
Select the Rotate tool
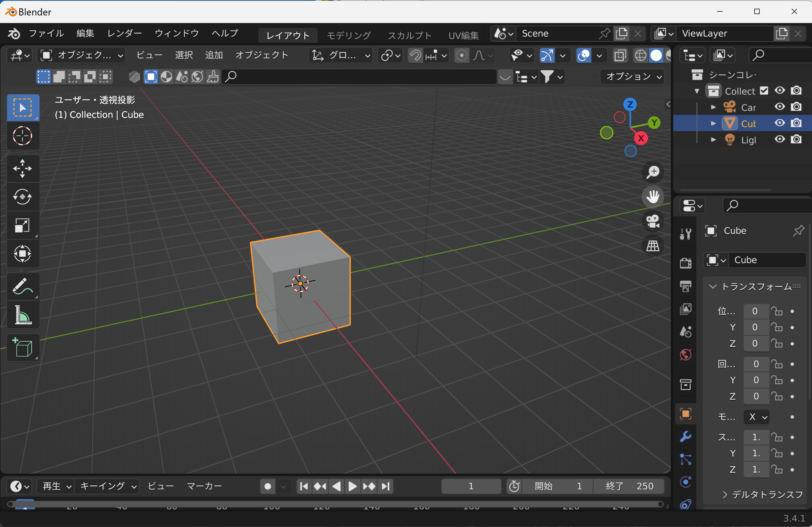pyautogui.click(x=22, y=197)
